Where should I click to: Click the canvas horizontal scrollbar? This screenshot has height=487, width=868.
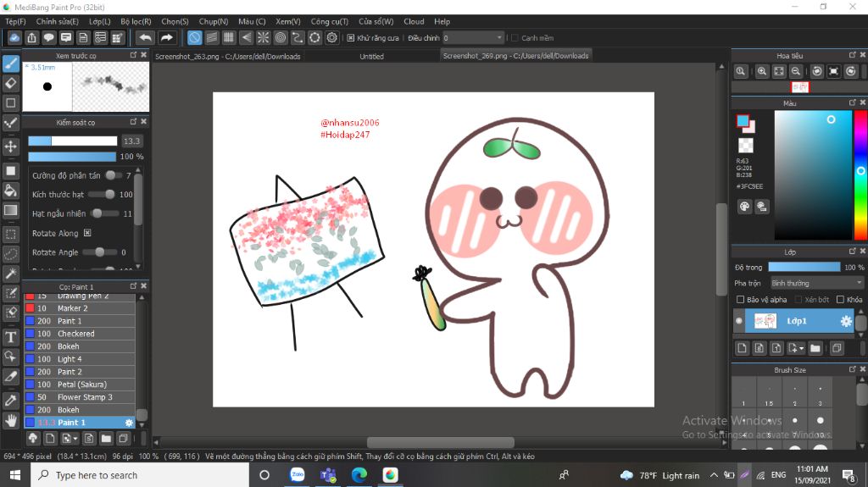coord(441,442)
